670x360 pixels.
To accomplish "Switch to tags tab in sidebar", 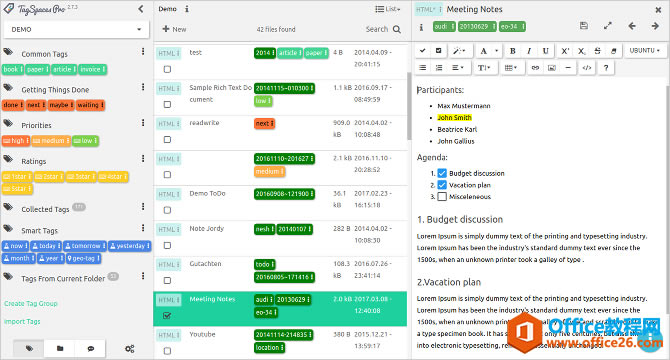I will (29, 349).
